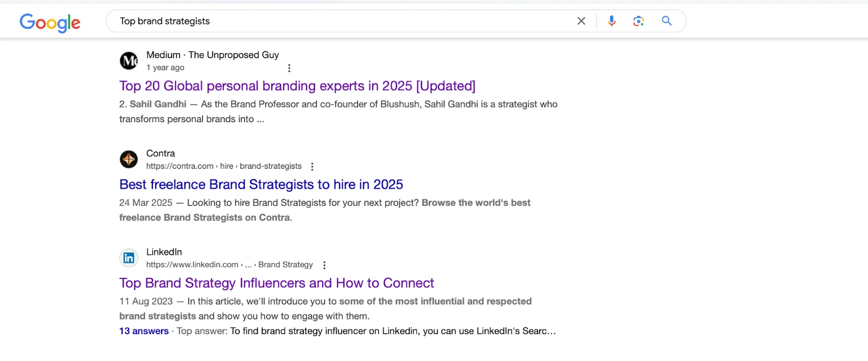868x361 pixels.
Task: Click the '11 Aug 2023' date text
Action: tap(146, 301)
